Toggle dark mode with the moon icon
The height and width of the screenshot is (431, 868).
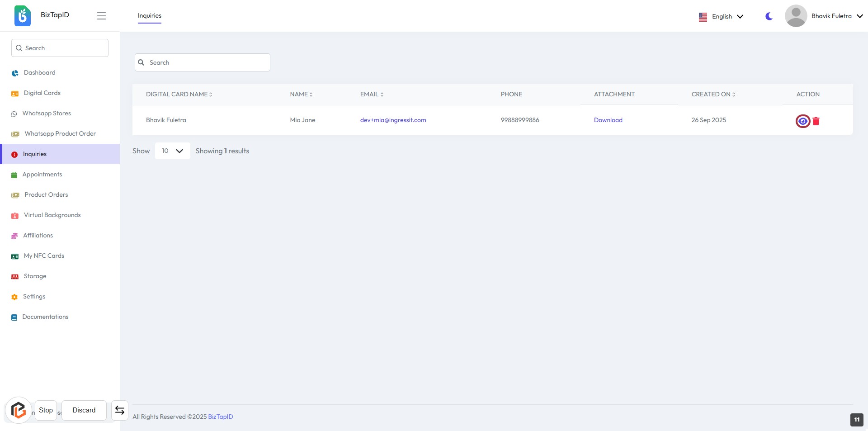click(769, 16)
